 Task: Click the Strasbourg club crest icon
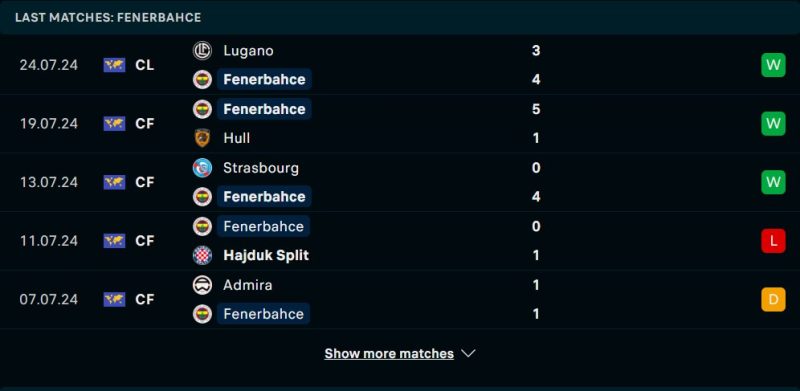point(202,168)
